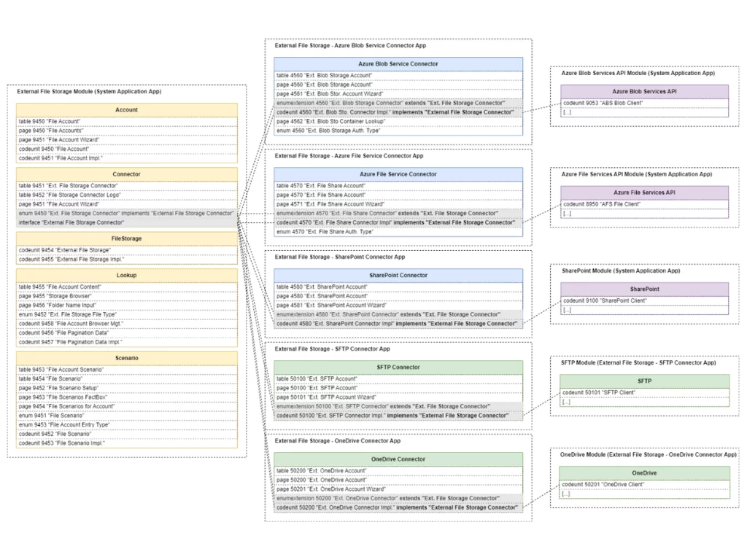
Task: Click the Scenario group header
Action: tap(127, 358)
